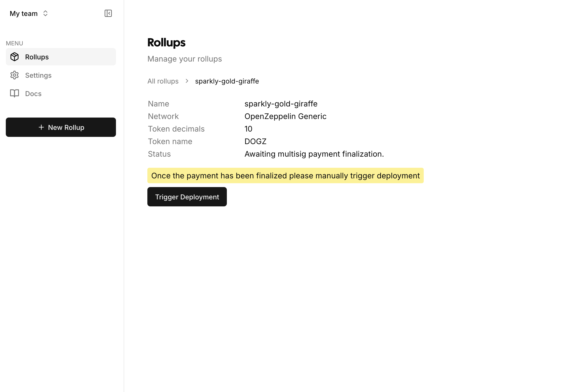Click the Settings gear icon
This screenshot has height=392, width=574.
(14, 75)
